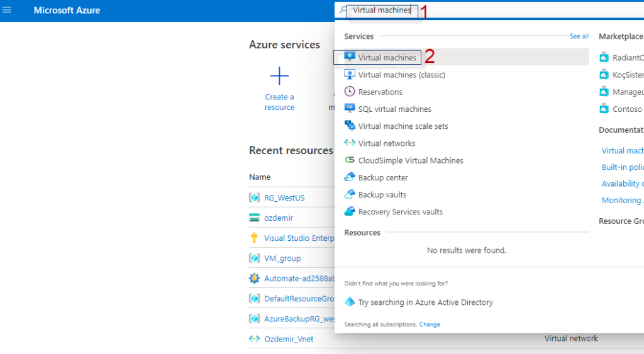Screen dimensions: 644x354
Task: Open Visual Studio Enterprise subscription
Action: [x=299, y=238]
